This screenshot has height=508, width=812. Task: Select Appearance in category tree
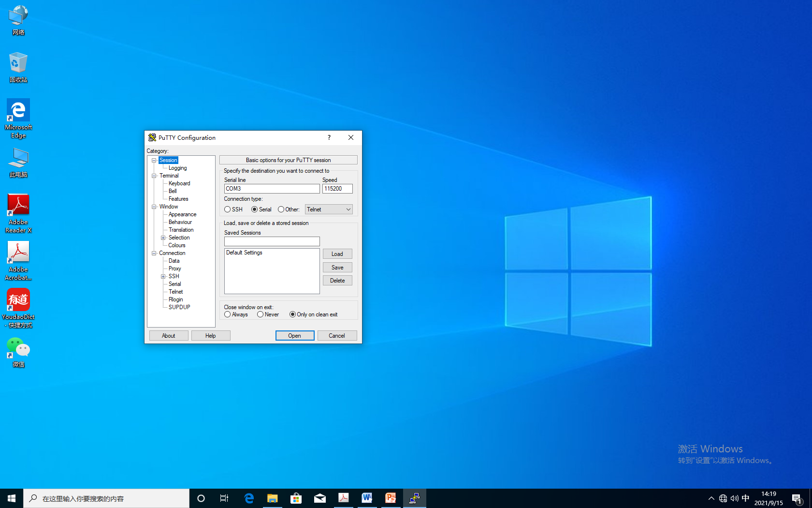pos(182,214)
